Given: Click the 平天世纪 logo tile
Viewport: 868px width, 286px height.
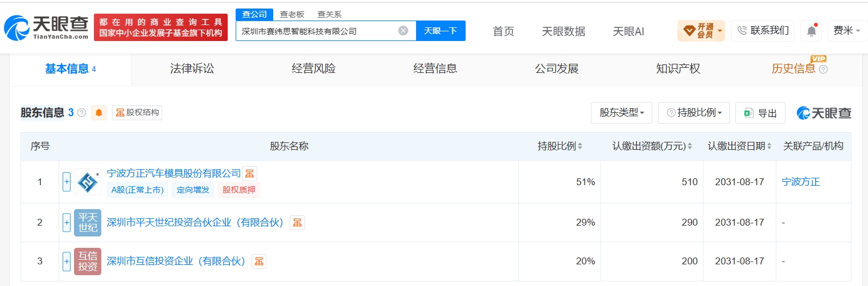Looking at the screenshot, I should 88,223.
